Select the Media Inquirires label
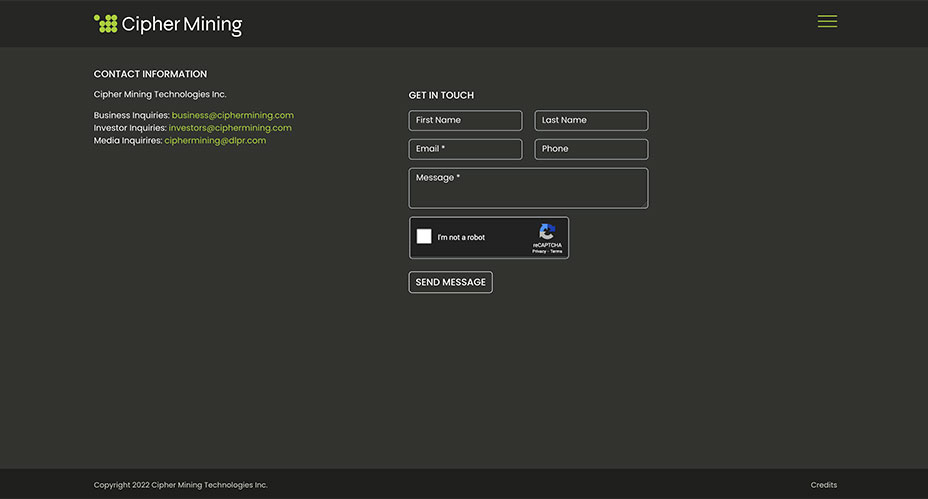This screenshot has width=928, height=499. coord(128,141)
